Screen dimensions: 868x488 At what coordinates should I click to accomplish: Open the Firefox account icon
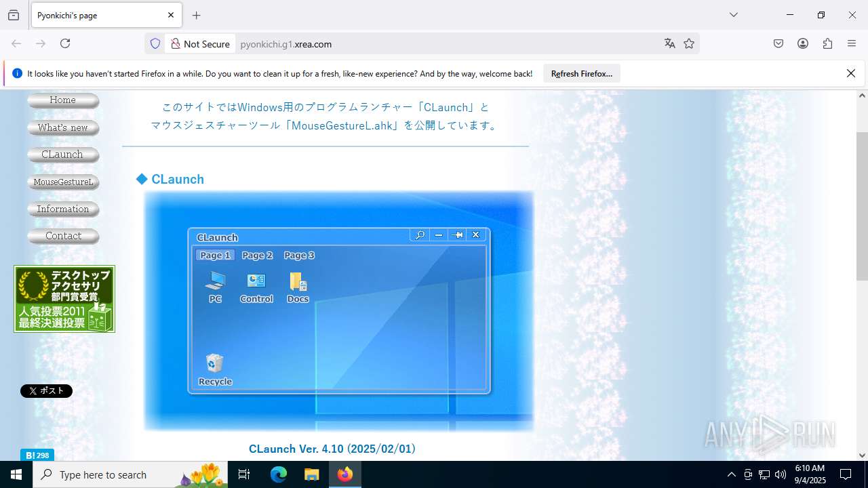[803, 43]
